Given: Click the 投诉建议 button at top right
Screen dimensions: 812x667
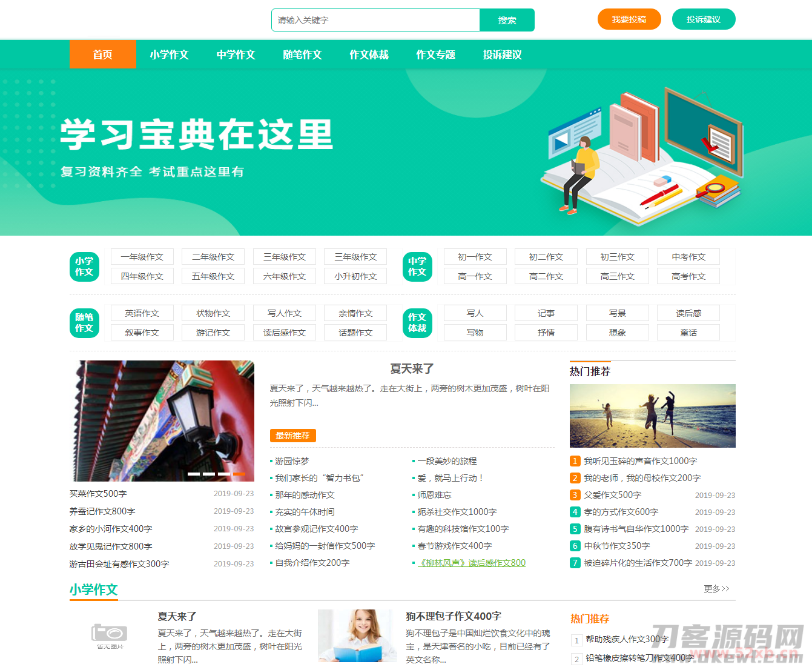Looking at the screenshot, I should [x=704, y=19].
